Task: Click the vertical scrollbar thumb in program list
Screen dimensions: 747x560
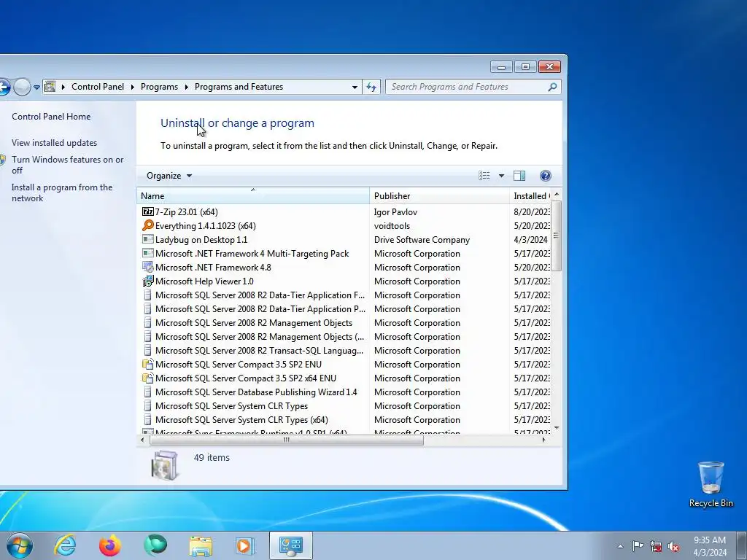Action: click(x=556, y=236)
